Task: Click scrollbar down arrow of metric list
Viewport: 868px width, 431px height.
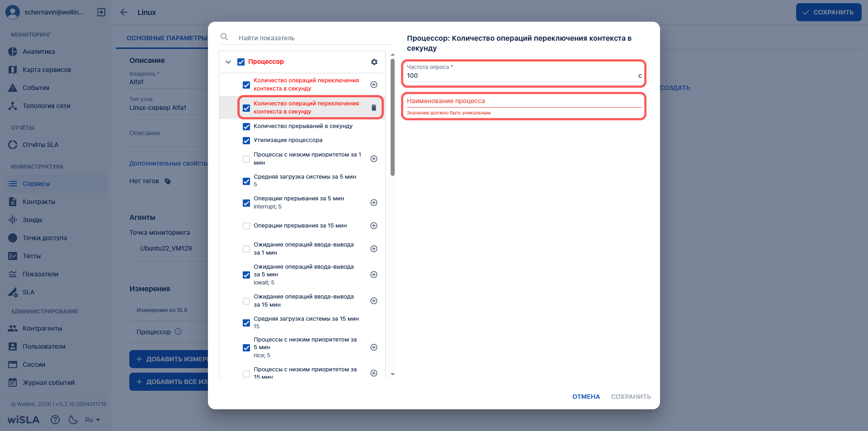Action: (392, 374)
